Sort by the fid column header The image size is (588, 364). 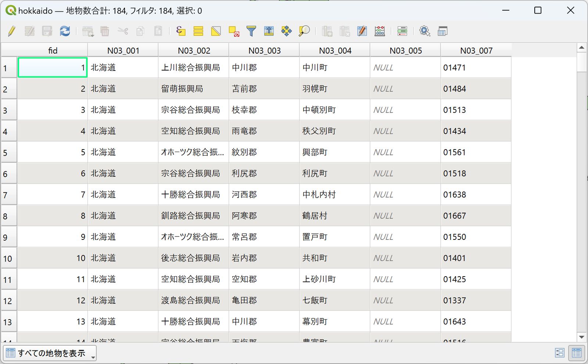(53, 50)
